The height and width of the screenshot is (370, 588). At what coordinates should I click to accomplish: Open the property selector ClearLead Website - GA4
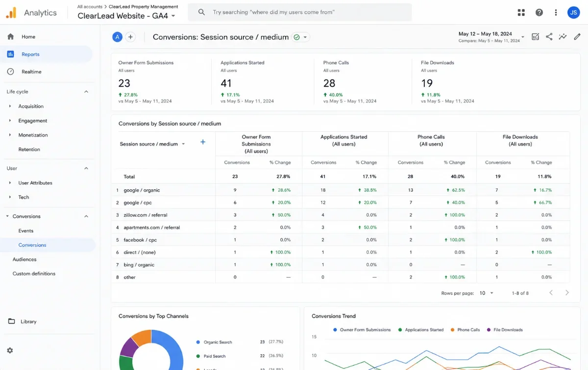click(x=126, y=16)
